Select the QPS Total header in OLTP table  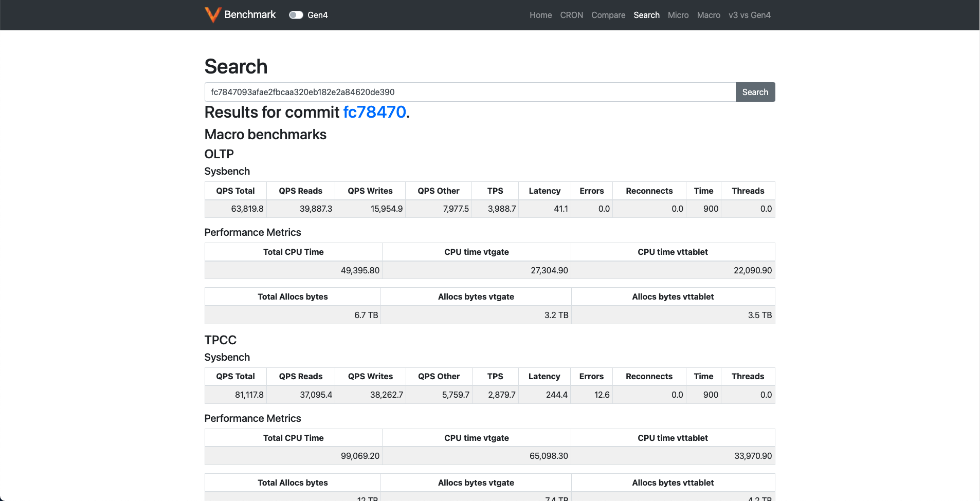tap(235, 191)
